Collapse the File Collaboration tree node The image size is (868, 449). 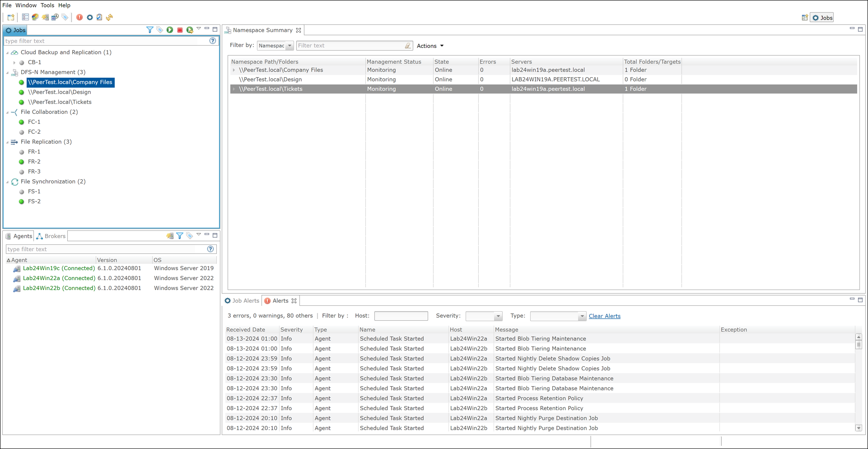pyautogui.click(x=8, y=112)
